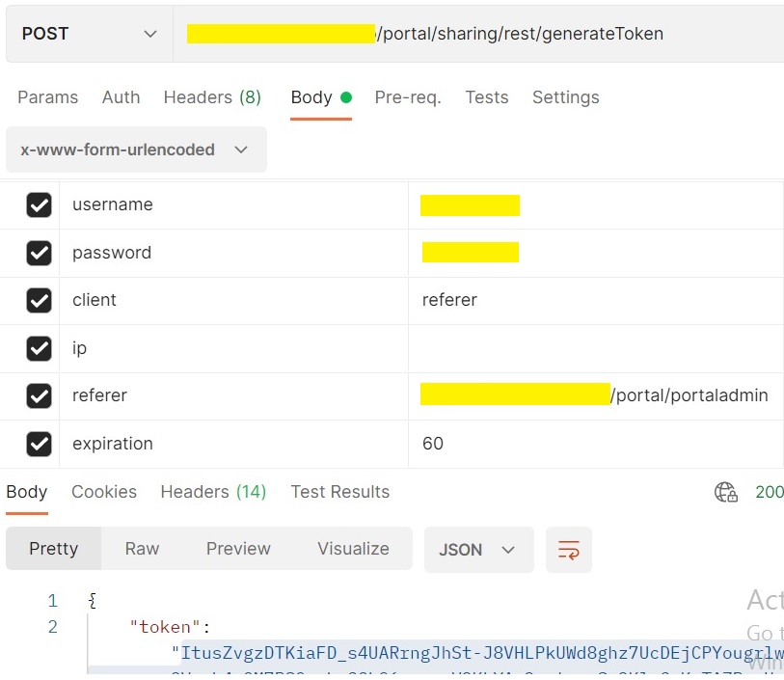Disable the password parameter checkbox
784x680 pixels.
(41, 252)
